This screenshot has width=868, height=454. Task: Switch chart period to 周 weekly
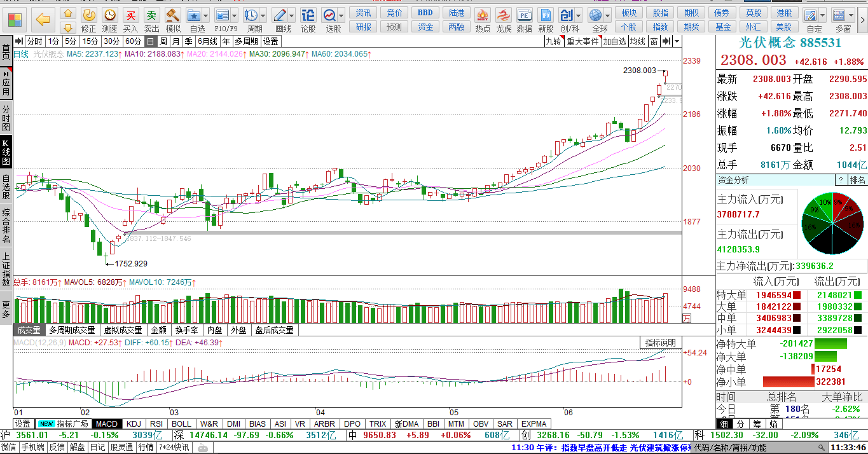(163, 41)
